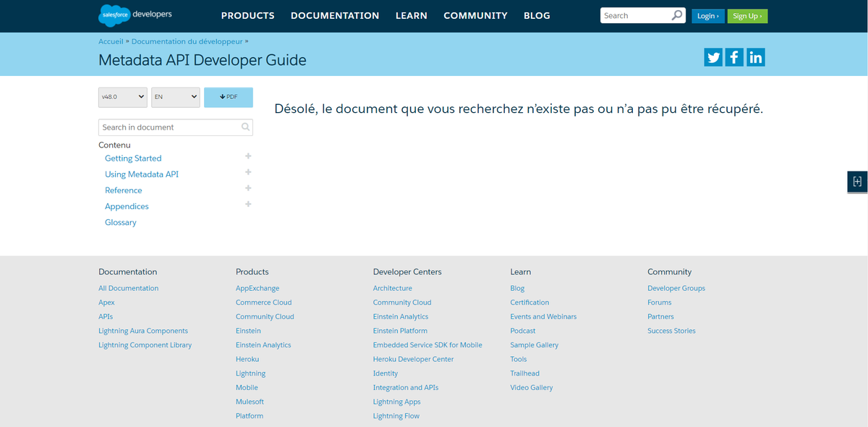Open Identity footer link
Image resolution: width=868 pixels, height=427 pixels.
pyautogui.click(x=386, y=373)
